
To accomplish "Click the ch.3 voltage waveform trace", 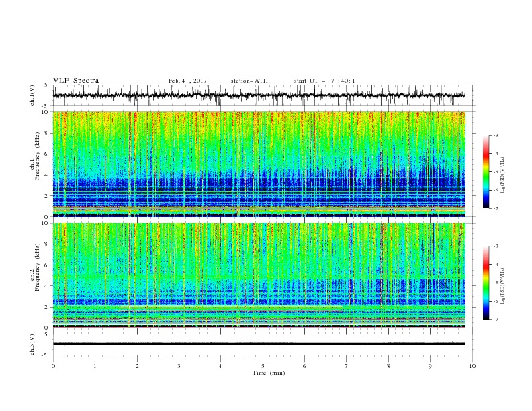I will [x=259, y=344].
